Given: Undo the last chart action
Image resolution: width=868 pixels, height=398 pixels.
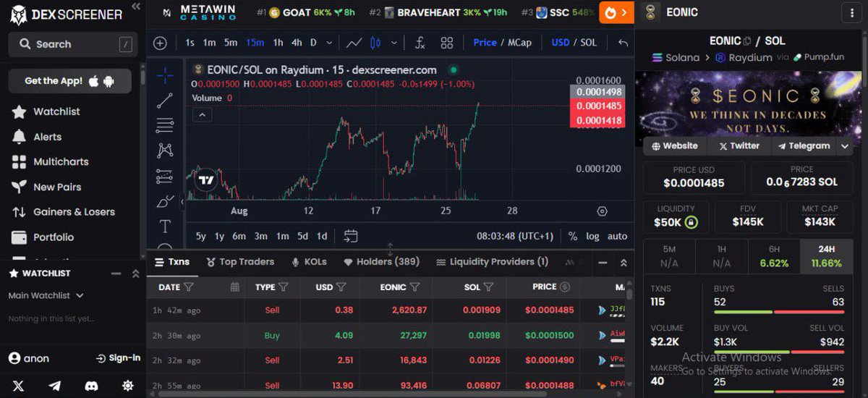Looking at the screenshot, I should [x=623, y=43].
